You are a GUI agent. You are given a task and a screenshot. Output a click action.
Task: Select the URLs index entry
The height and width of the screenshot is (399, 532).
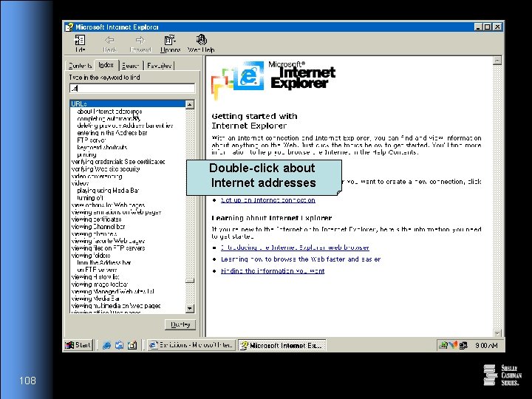pyautogui.click(x=128, y=104)
